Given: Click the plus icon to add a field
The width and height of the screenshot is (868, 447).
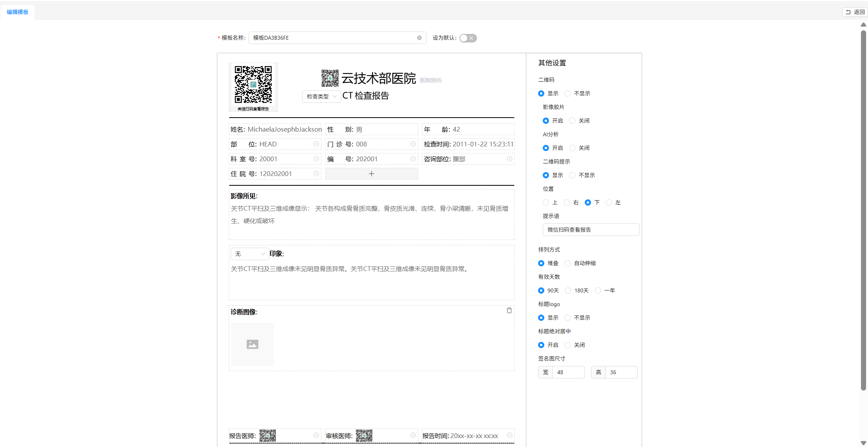Looking at the screenshot, I should tap(371, 173).
